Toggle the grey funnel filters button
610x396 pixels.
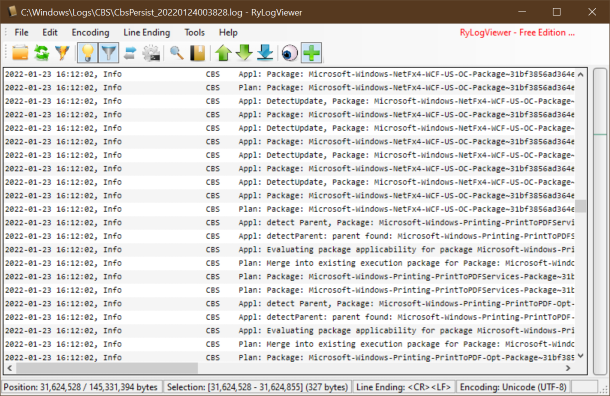[x=109, y=53]
